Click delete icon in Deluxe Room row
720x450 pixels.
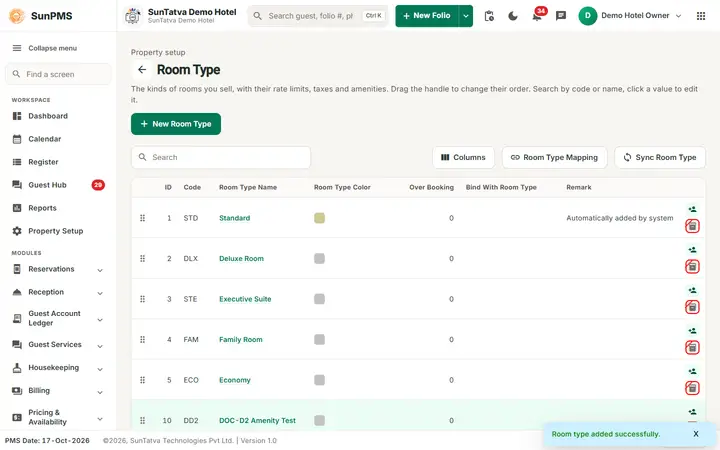(x=692, y=266)
